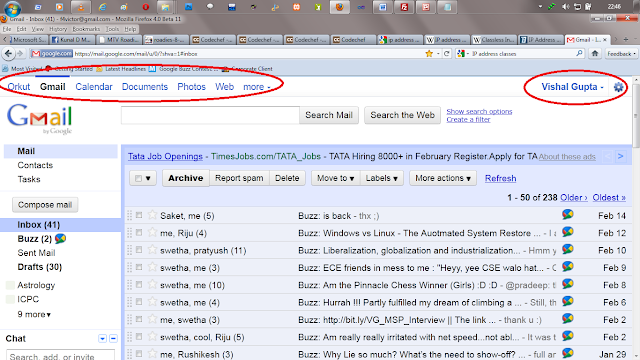
Task: Expand the '9 more' labels list
Action: pos(34,314)
